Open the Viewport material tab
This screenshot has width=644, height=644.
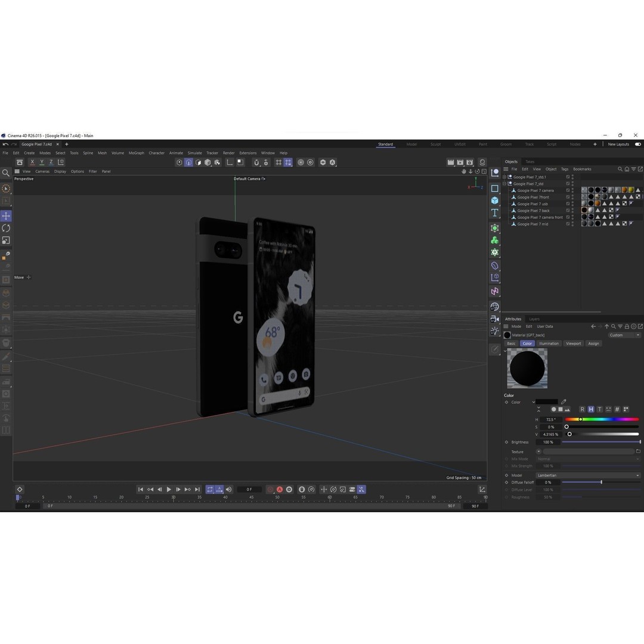pyautogui.click(x=574, y=343)
